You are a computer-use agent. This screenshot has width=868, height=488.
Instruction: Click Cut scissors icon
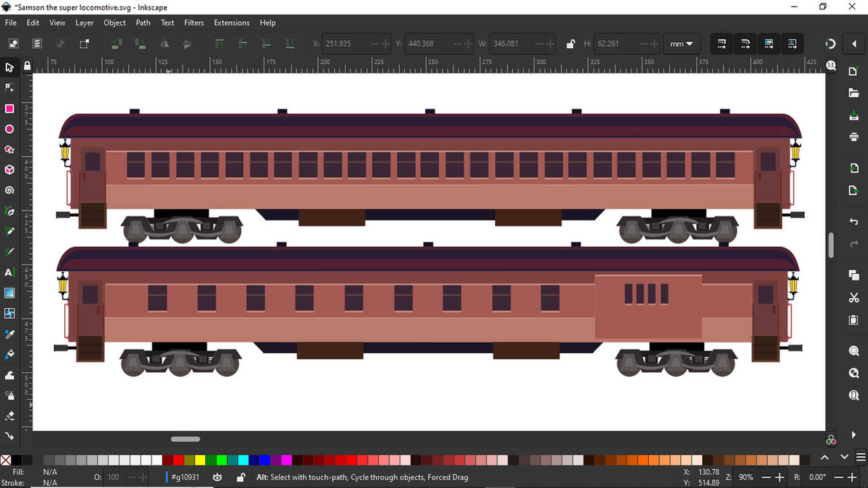853,298
